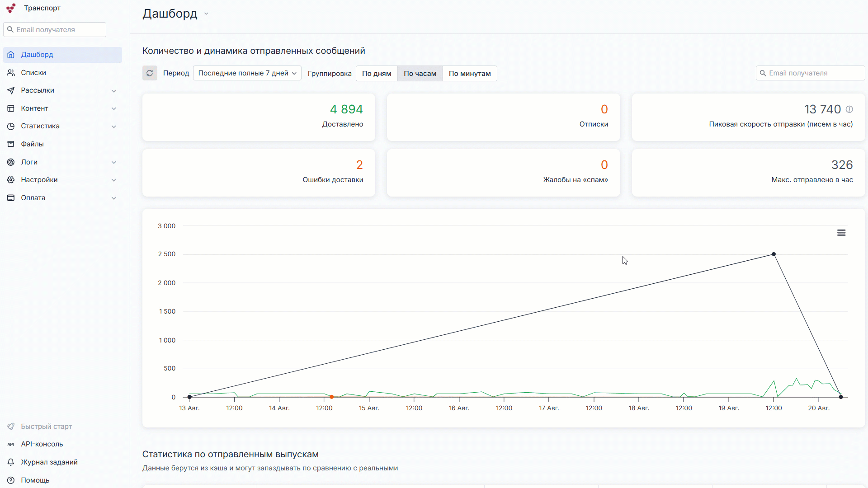868x488 pixels.
Task: Click the Файлы folder icon in sidebar
Action: [x=11, y=144]
